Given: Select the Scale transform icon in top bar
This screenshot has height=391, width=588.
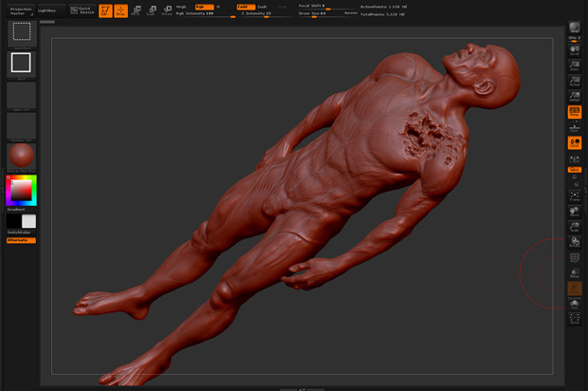Looking at the screenshot, I should [152, 10].
